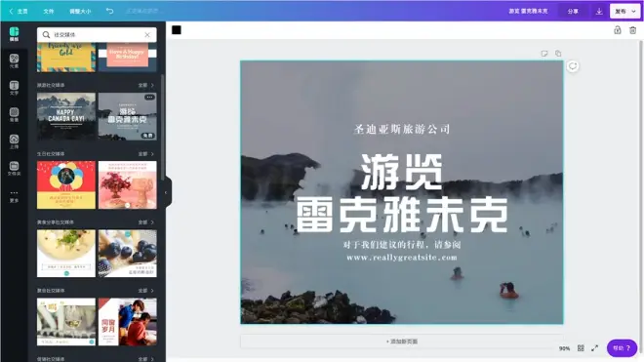Select the yellow Gold template thumbnail

tap(66, 58)
